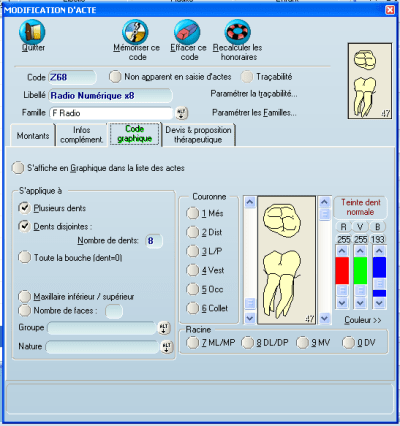Click the Quitter door icon
The image size is (400, 426).
tap(32, 32)
